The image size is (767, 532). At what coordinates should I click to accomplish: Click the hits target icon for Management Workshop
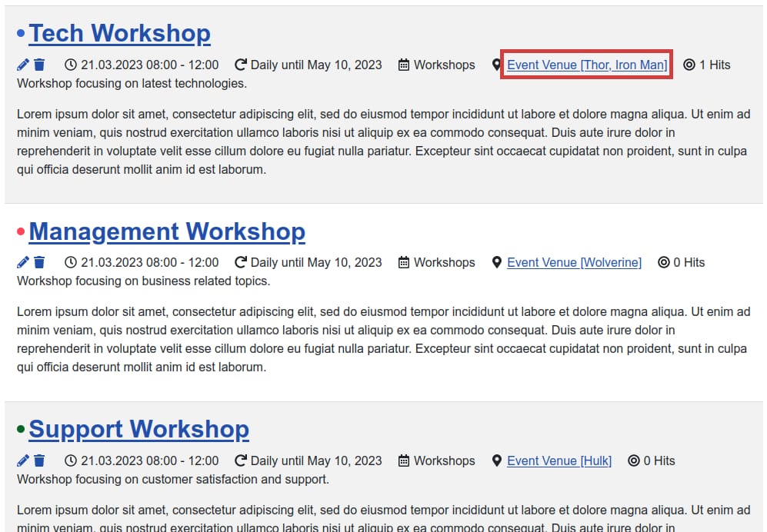[x=664, y=263]
